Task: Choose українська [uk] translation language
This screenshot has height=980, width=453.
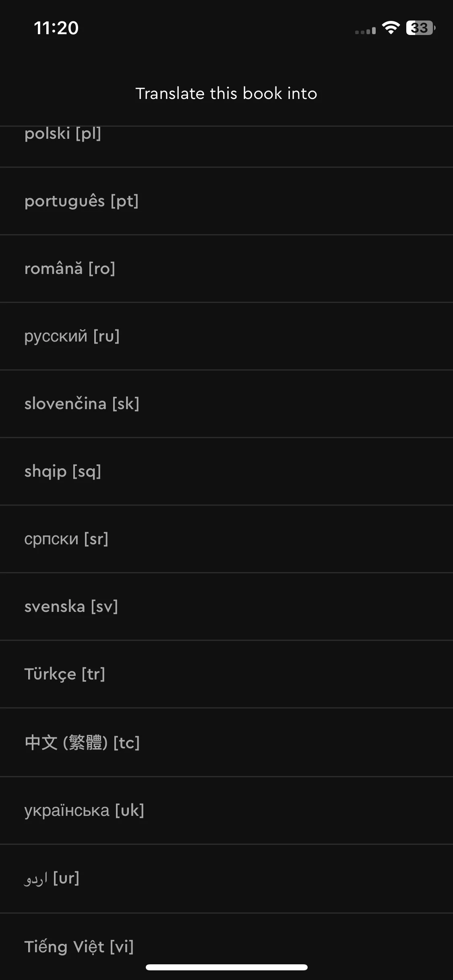Action: [x=226, y=811]
